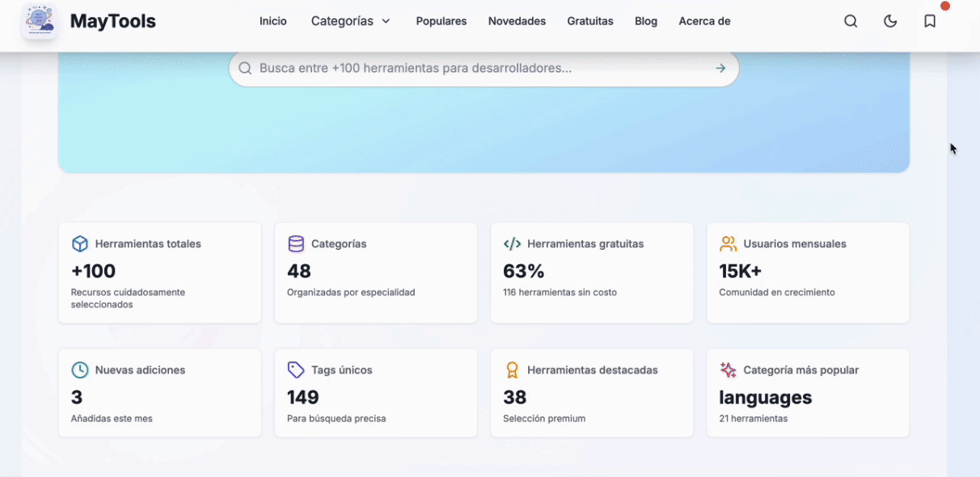Submit search with the arrow button
This screenshot has width=980, height=477.
[720, 68]
